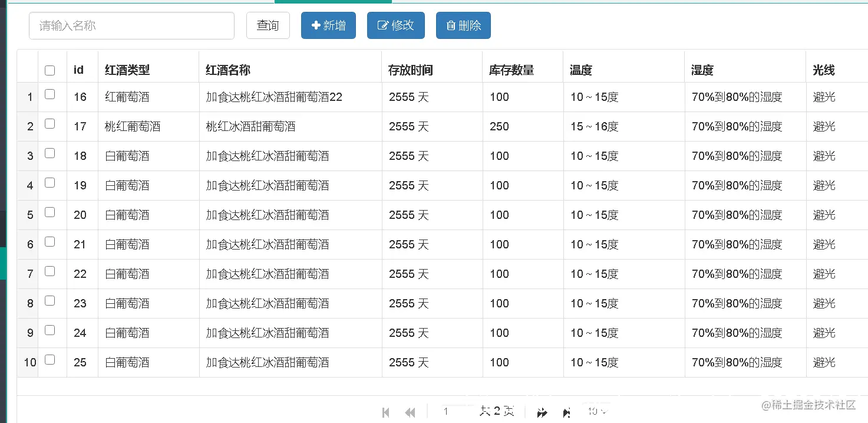Check the row with id 23

[50, 301]
